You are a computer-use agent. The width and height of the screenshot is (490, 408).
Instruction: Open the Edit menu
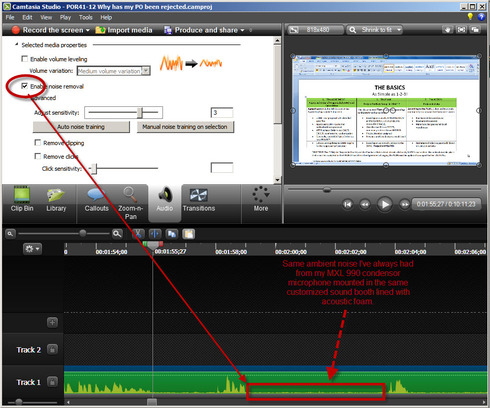(x=27, y=17)
